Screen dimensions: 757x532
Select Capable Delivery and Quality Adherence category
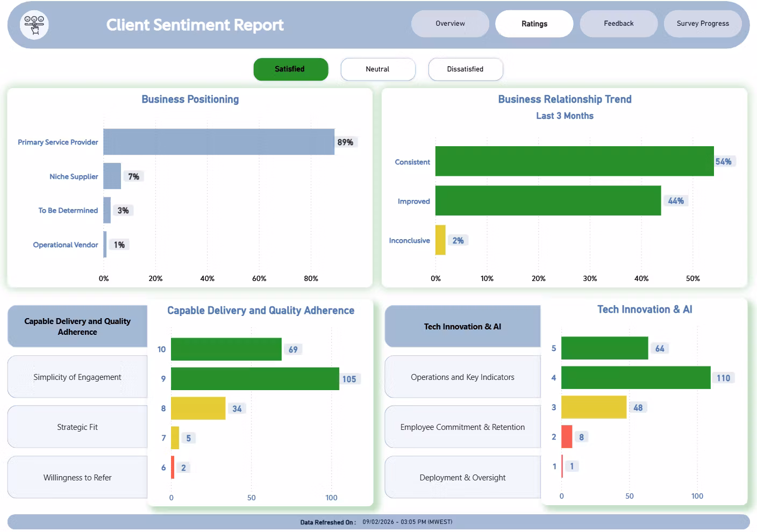tap(77, 327)
